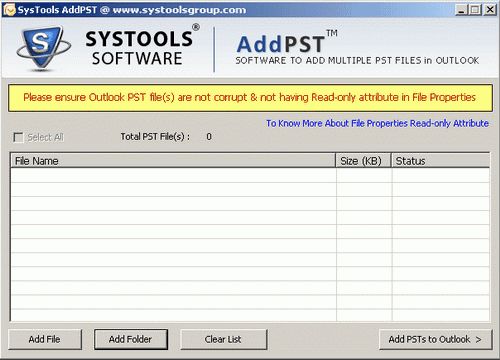Maximize the AddPST window
Screen dimensions: 500x360
point(475,10)
